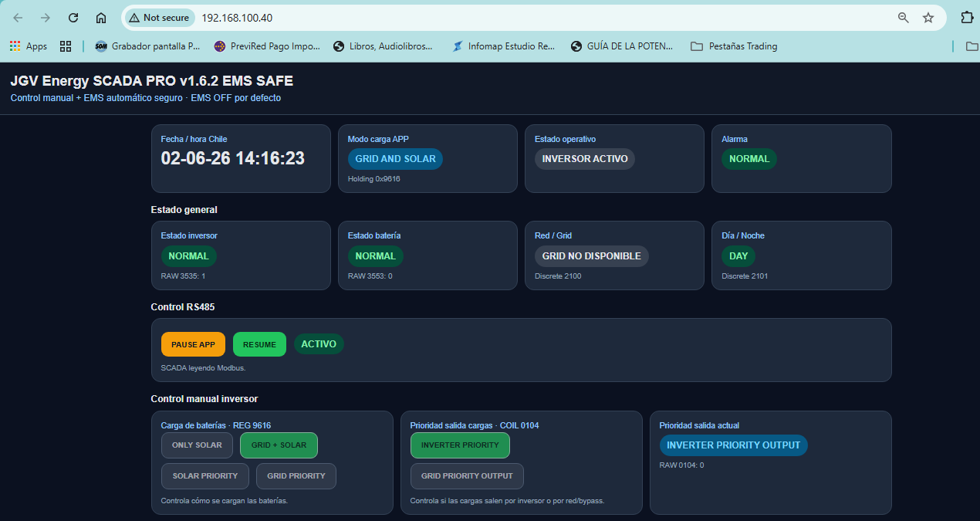
Task: Switch to GRID PRIORITY OUTPUT
Action: [x=467, y=476]
